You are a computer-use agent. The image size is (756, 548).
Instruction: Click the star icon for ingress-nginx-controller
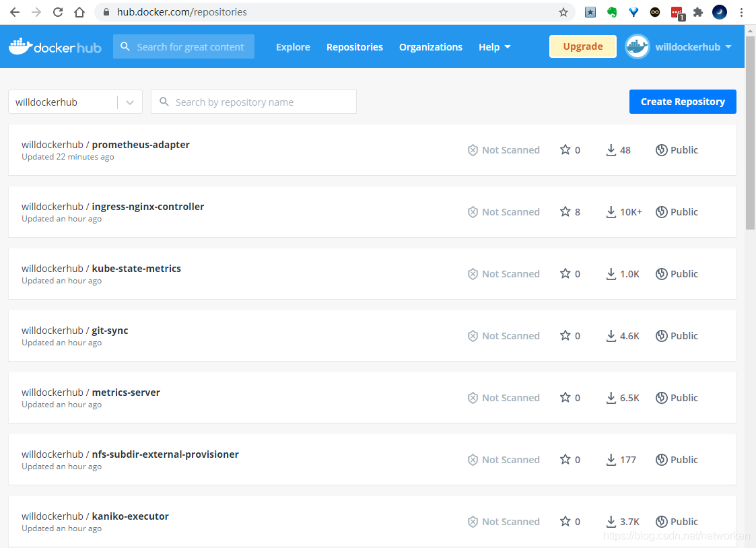pyautogui.click(x=565, y=211)
